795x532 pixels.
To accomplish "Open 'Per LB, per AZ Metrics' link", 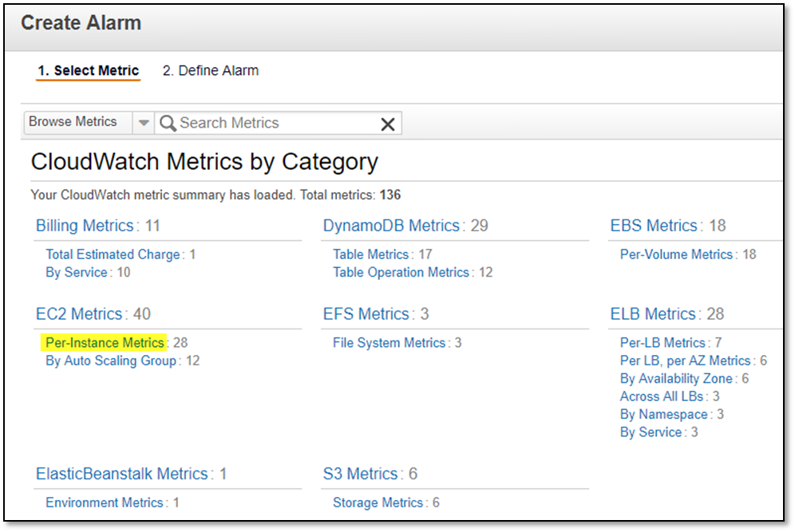I will coord(685,361).
